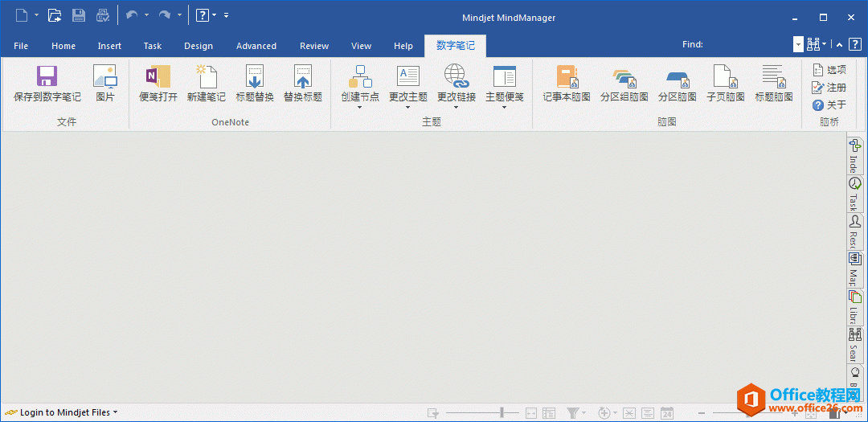This screenshot has height=422, width=868.
Task: Expand 主题便笺 dropdown arrow
Action: [504, 108]
